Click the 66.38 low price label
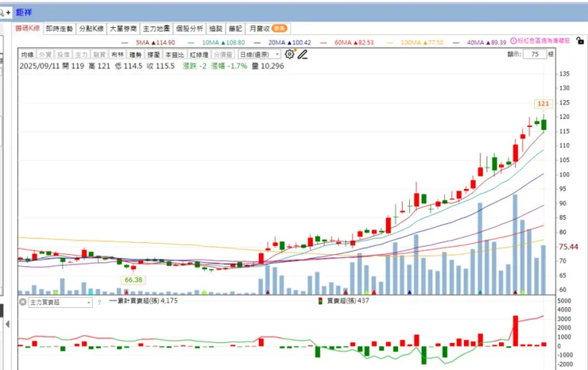 pyautogui.click(x=133, y=279)
